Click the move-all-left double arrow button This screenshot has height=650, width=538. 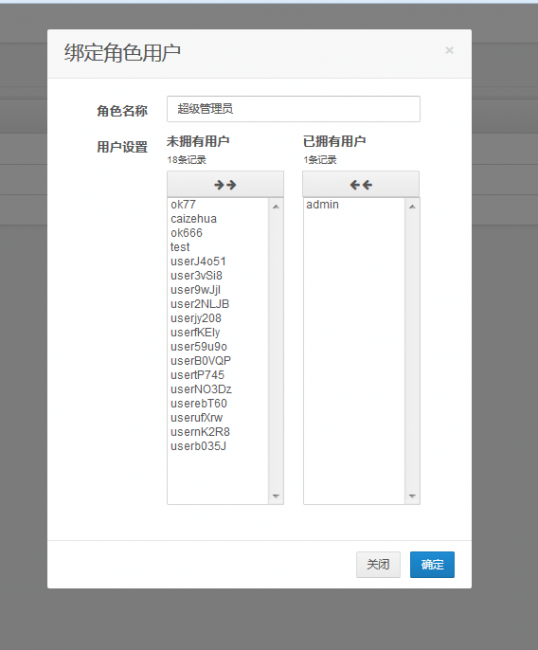[x=361, y=184]
